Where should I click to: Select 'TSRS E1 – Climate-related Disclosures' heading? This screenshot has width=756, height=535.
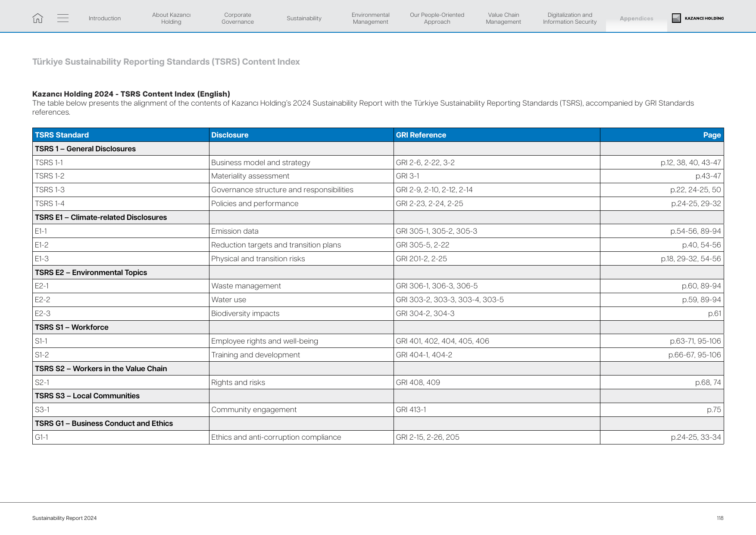pyautogui.click(x=101, y=217)
